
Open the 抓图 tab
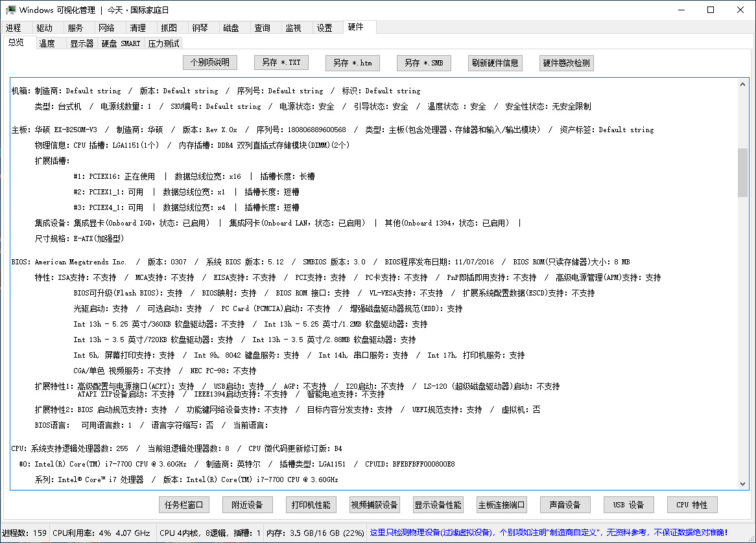pyautogui.click(x=169, y=28)
